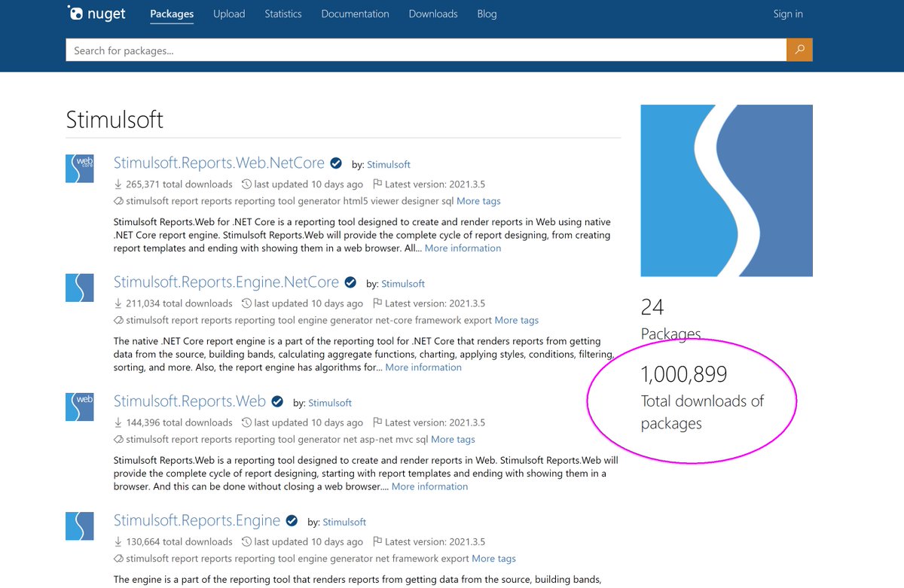Click clock icon in Stimulsoft.Reports.Engine.NetCore row

tap(246, 303)
